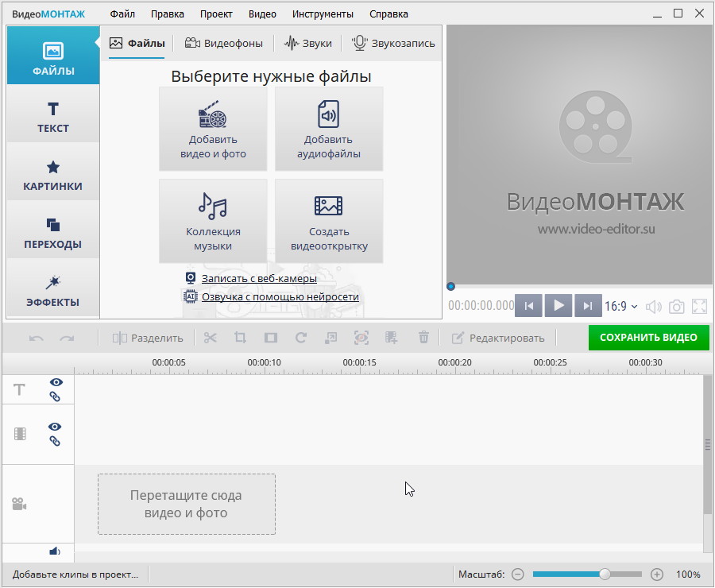Open the ПЕРЕХОДЫ sidebar section
The width and height of the screenshot is (715, 588).
tap(53, 230)
